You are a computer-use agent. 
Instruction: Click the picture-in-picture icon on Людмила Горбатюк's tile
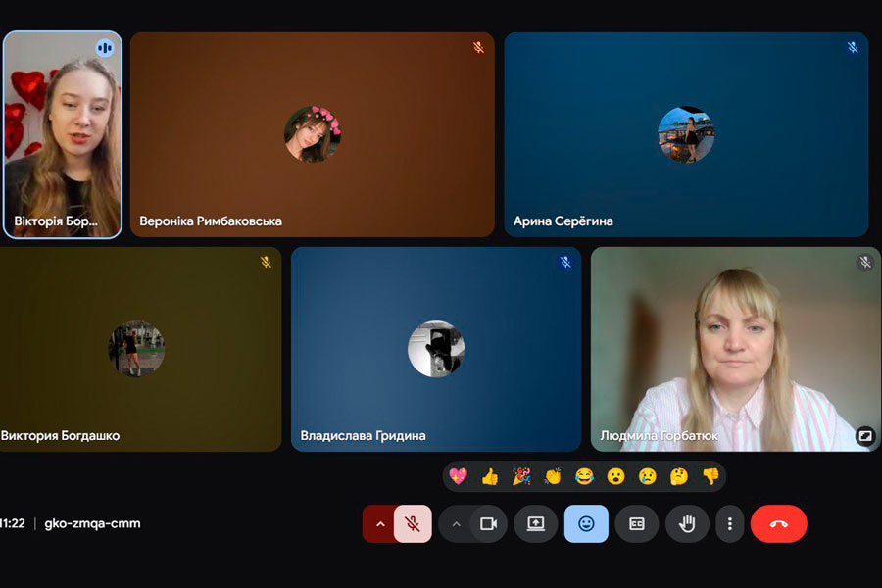click(865, 435)
